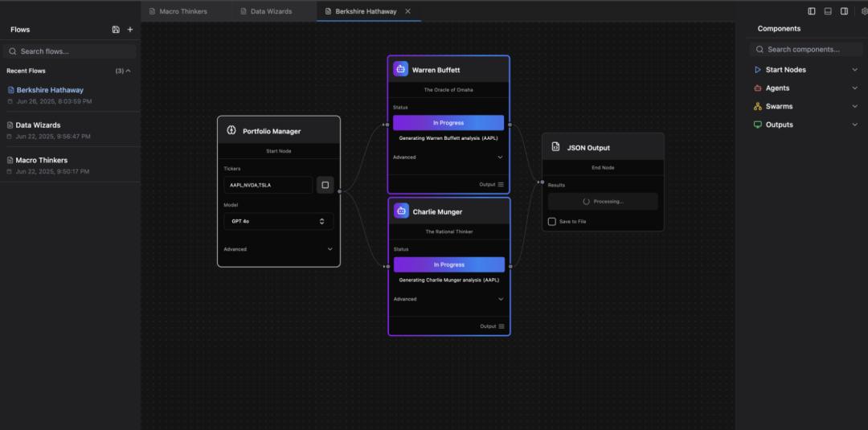Screen dimensions: 868x430
Task: Open Charlie Munger node Output lines icon
Action: click(x=501, y=326)
